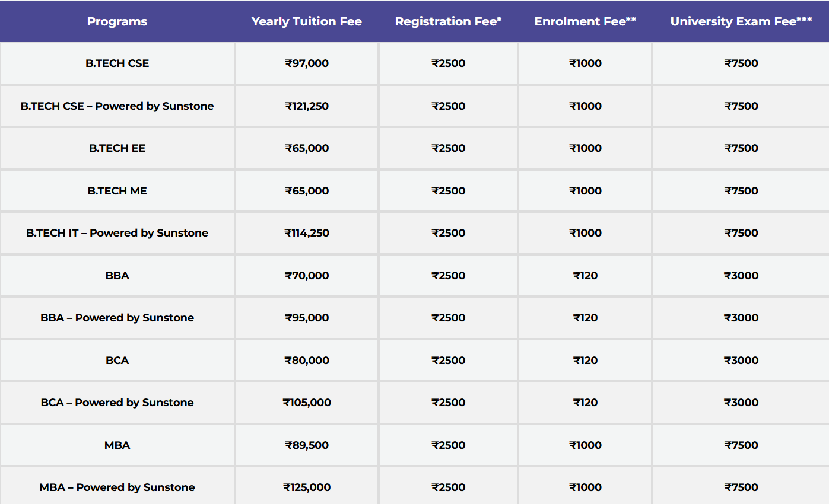Viewport: 829px width, 504px height.
Task: Select the University Exam Fee header
Action: [x=741, y=21]
